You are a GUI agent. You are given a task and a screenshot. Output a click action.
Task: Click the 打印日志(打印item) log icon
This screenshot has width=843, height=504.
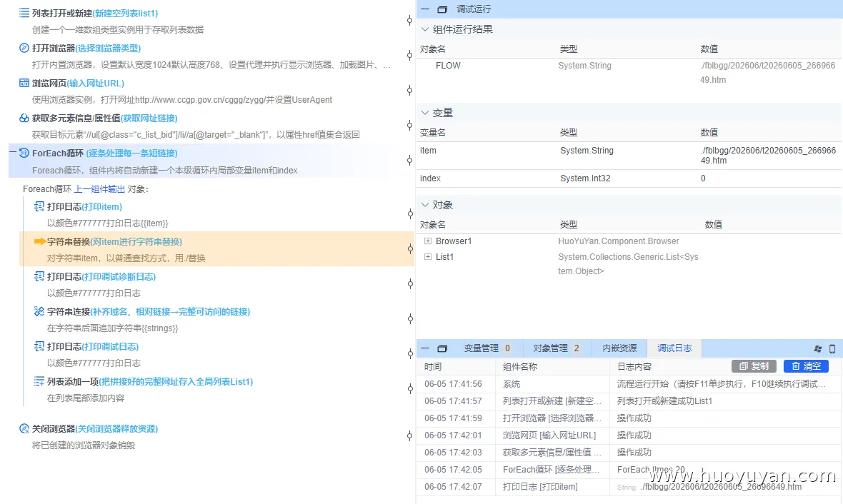click(x=39, y=206)
